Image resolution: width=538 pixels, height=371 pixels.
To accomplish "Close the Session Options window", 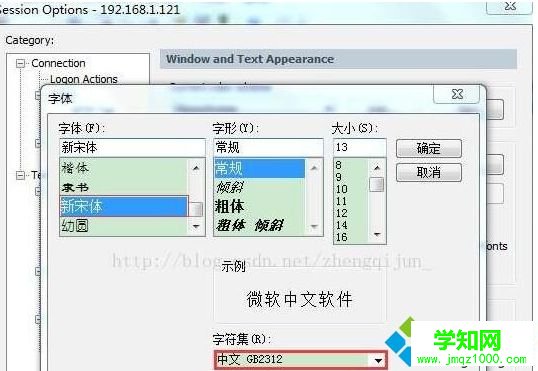I will point(511,6).
